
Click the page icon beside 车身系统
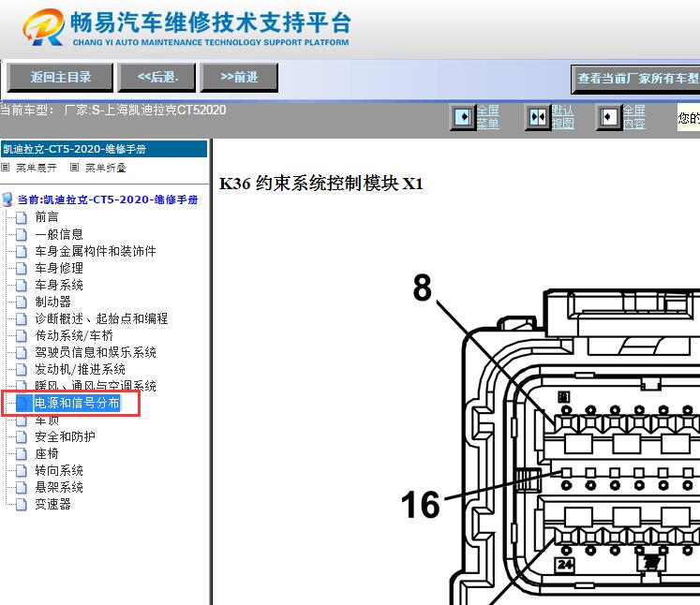point(22,286)
